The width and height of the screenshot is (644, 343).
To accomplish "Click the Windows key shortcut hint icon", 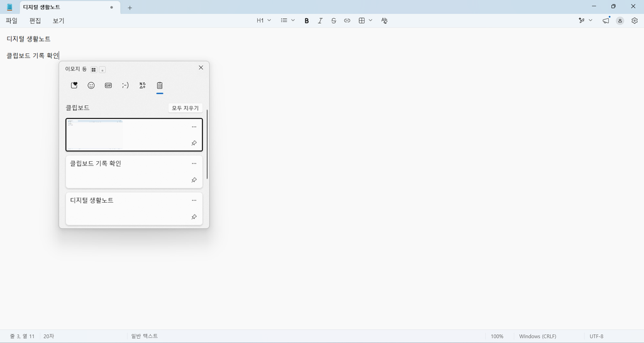I will [94, 69].
